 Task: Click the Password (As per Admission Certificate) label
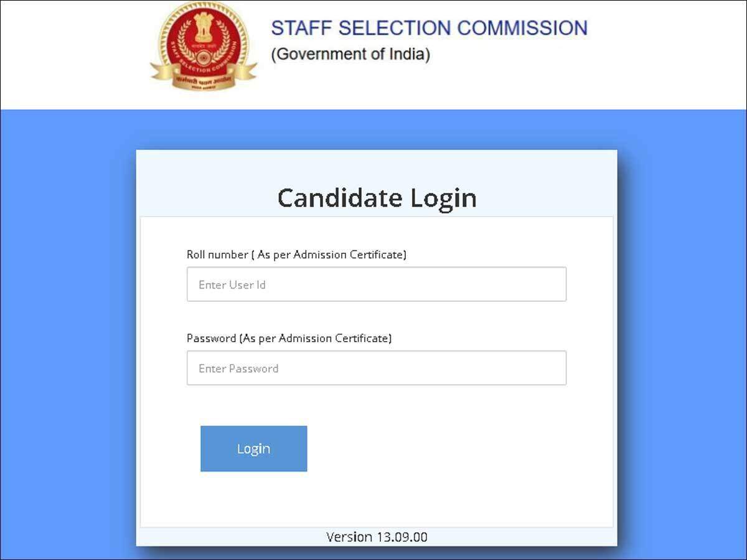[289, 338]
